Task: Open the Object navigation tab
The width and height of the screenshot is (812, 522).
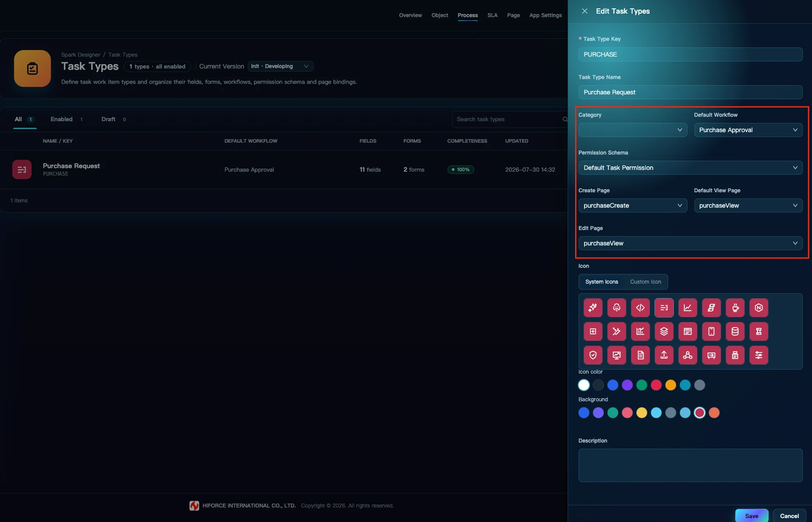Action: (440, 15)
